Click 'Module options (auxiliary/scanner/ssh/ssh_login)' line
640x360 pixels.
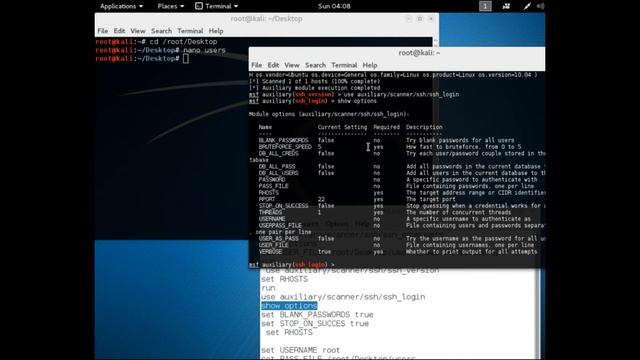coord(329,114)
